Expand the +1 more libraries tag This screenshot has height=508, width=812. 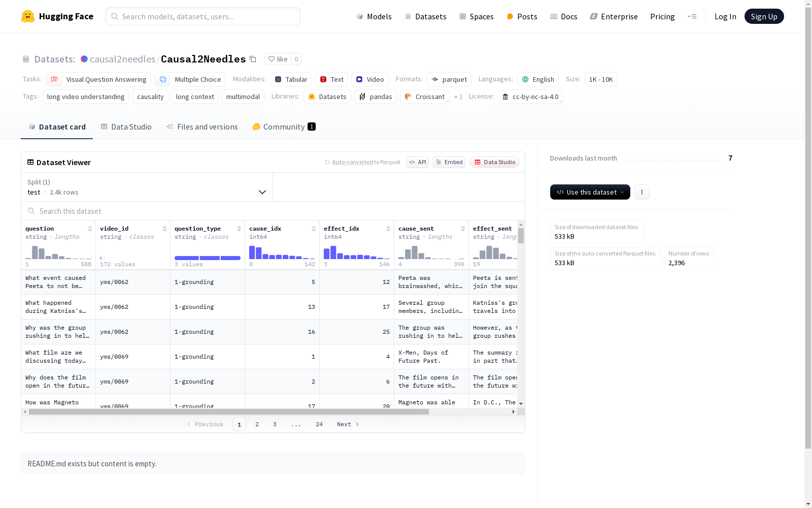pos(458,97)
